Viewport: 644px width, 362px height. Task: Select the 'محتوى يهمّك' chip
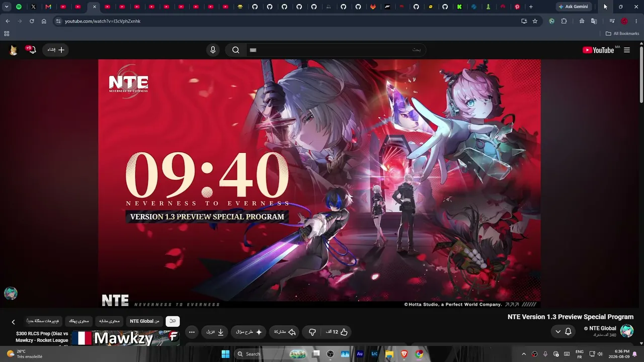point(78,321)
